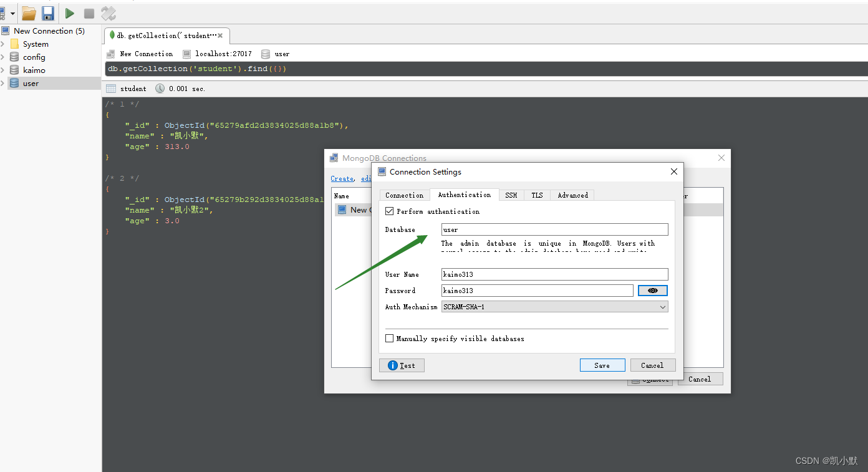Open the connect dropdown arrow in the toolbar
This screenshot has height=472, width=868.
click(12, 14)
